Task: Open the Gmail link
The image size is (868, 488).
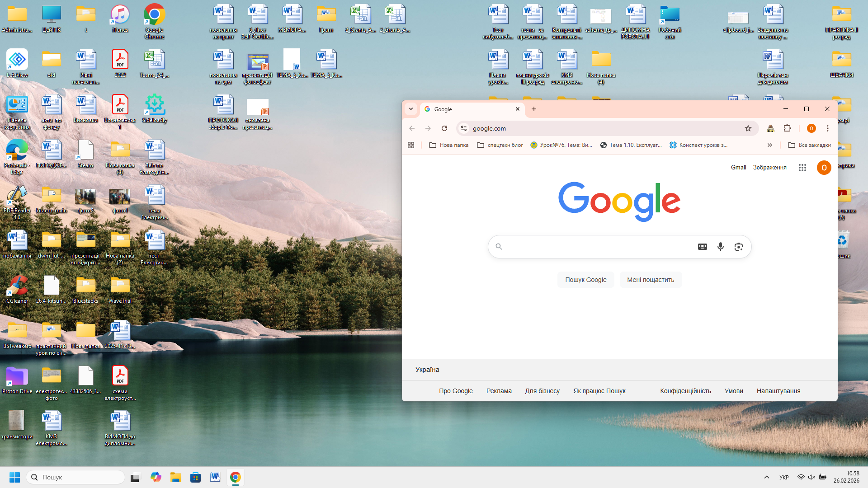Action: 738,168
